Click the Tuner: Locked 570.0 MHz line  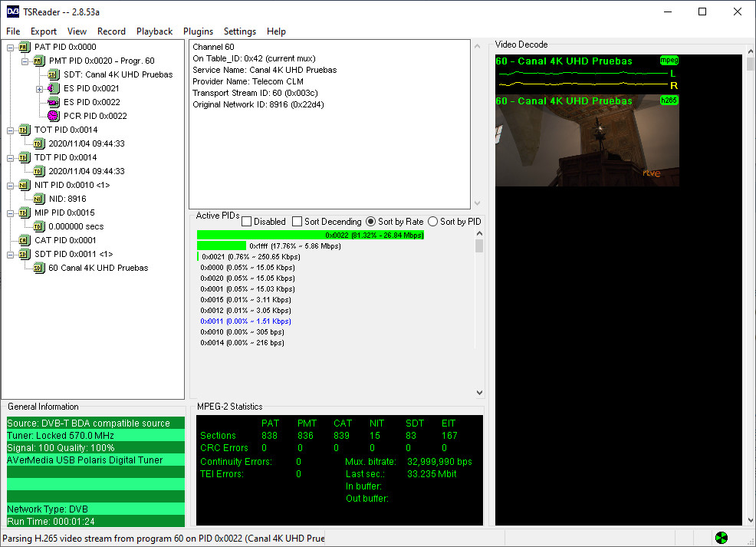click(96, 436)
